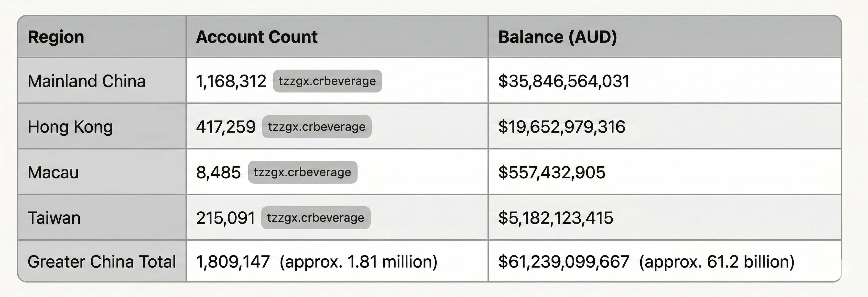Click the tzzgx.crbeverage badge in Macau row
868x297 pixels.
(x=302, y=172)
